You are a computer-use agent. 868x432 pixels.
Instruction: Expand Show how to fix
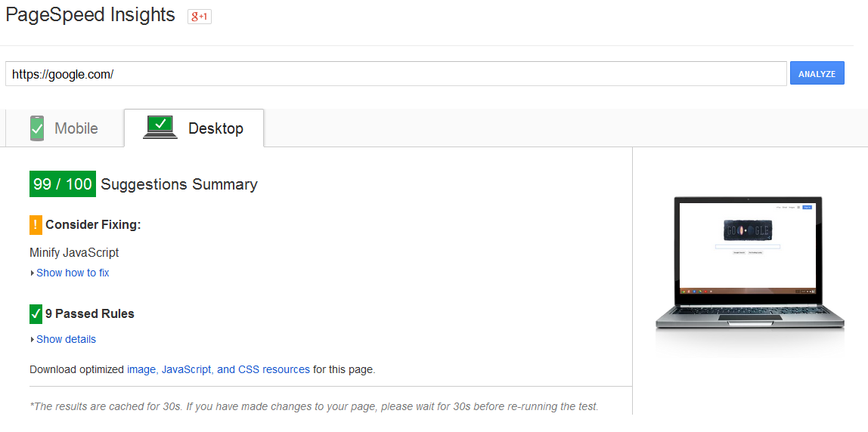[73, 273]
